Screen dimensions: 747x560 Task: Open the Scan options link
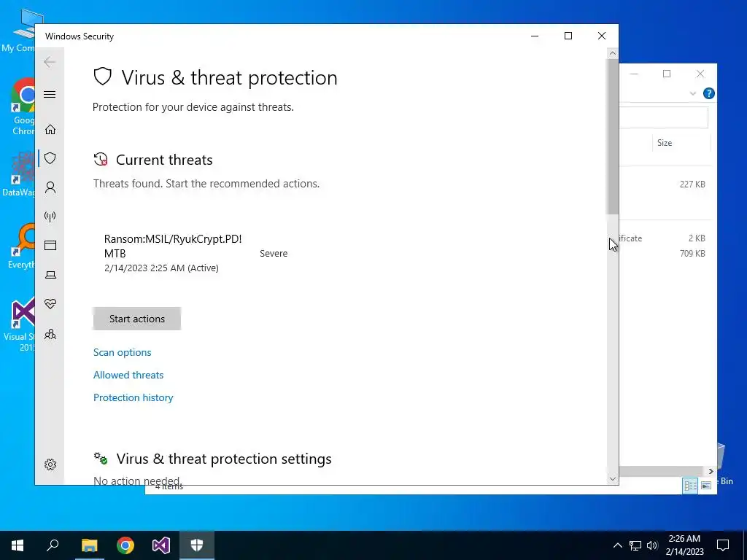tap(122, 352)
